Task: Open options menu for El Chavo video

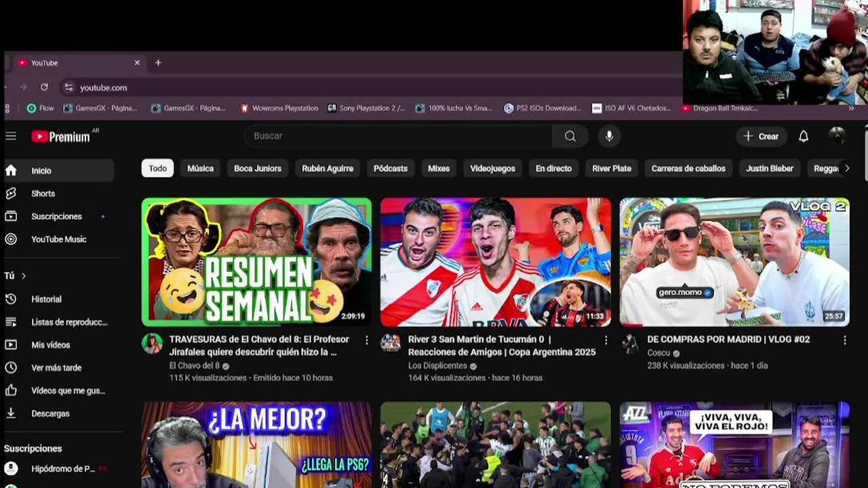Action: [367, 340]
